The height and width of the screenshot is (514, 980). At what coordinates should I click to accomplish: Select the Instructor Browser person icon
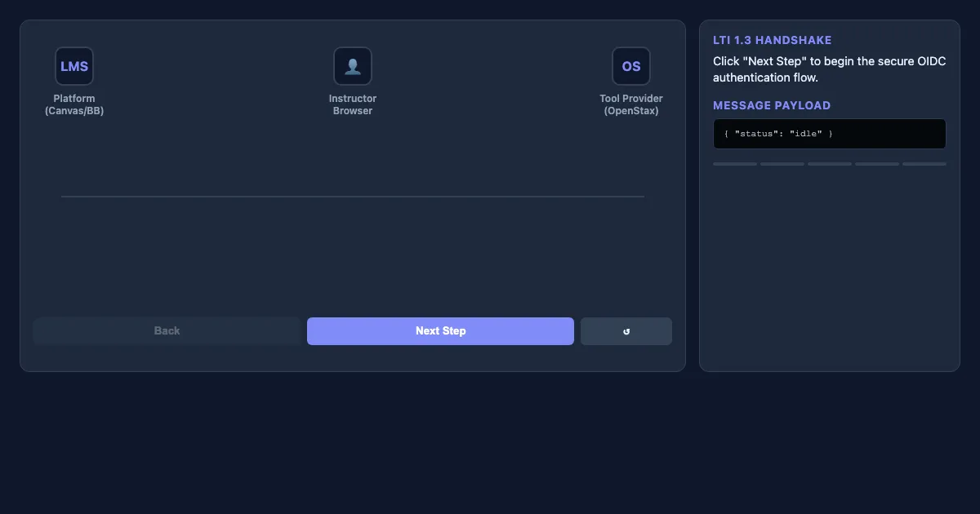[353, 66]
